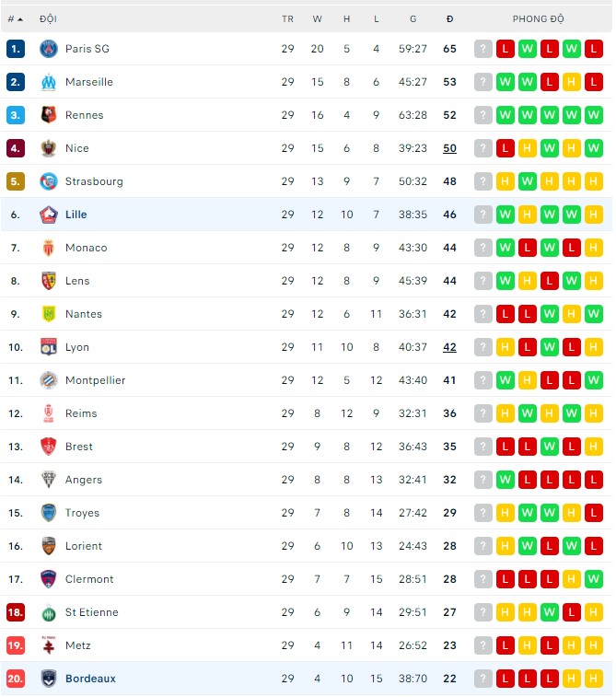The width and height of the screenshot is (616, 697).
Task: Open the Strasbourg team name link
Action: [94, 181]
